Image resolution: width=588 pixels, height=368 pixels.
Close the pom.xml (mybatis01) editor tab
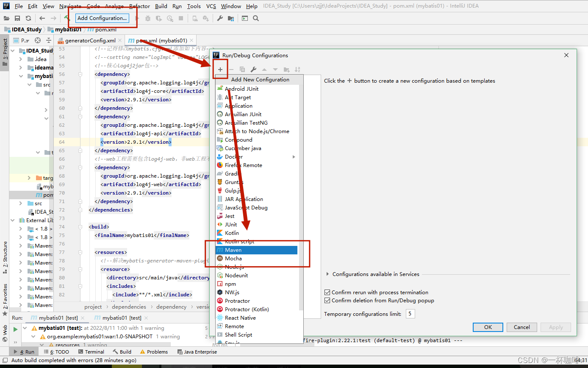pos(192,41)
